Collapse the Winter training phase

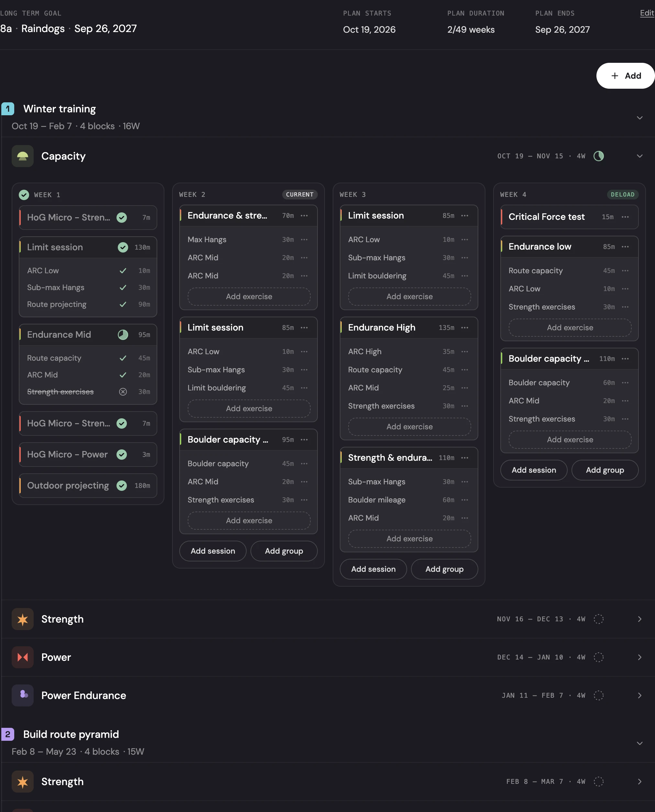click(639, 118)
